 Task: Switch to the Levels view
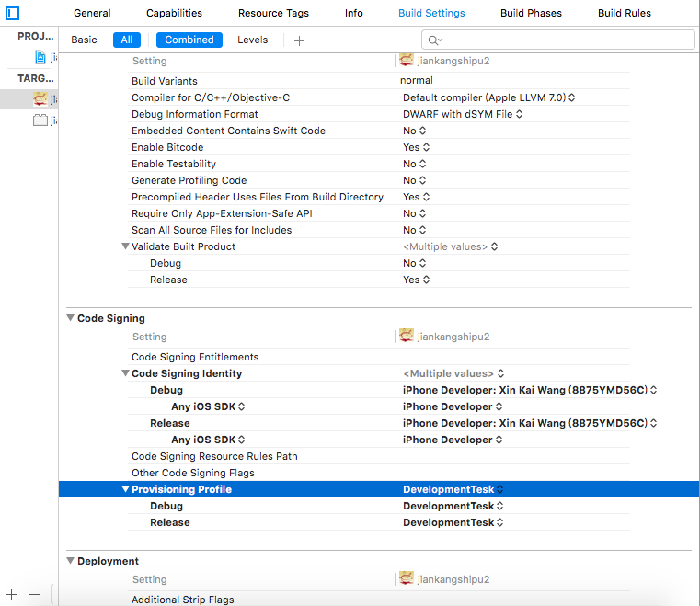(253, 40)
